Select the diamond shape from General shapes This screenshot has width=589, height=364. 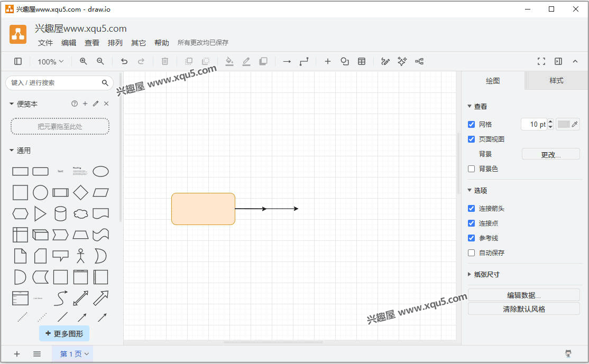(80, 192)
